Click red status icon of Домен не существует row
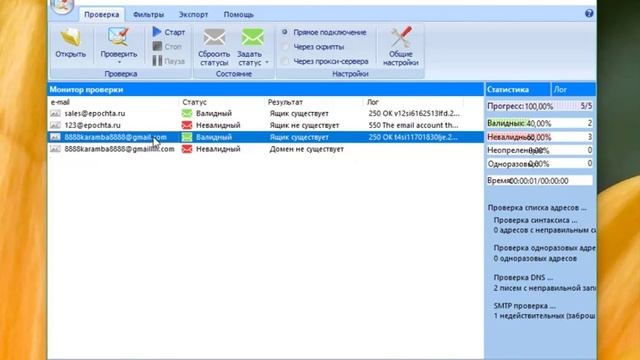 pos(187,149)
